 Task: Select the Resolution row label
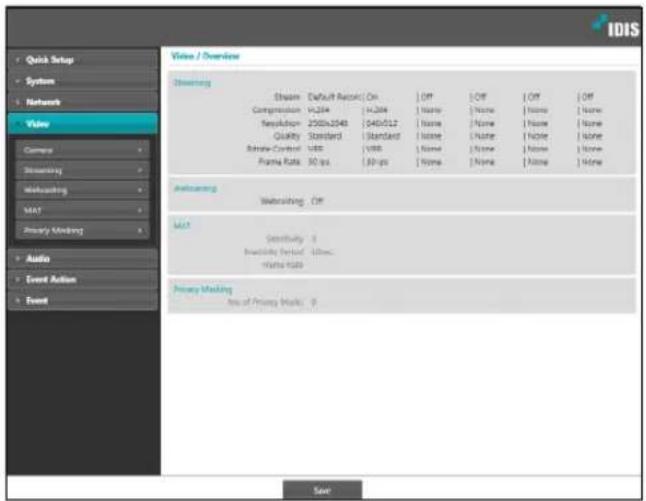pyautogui.click(x=281, y=124)
